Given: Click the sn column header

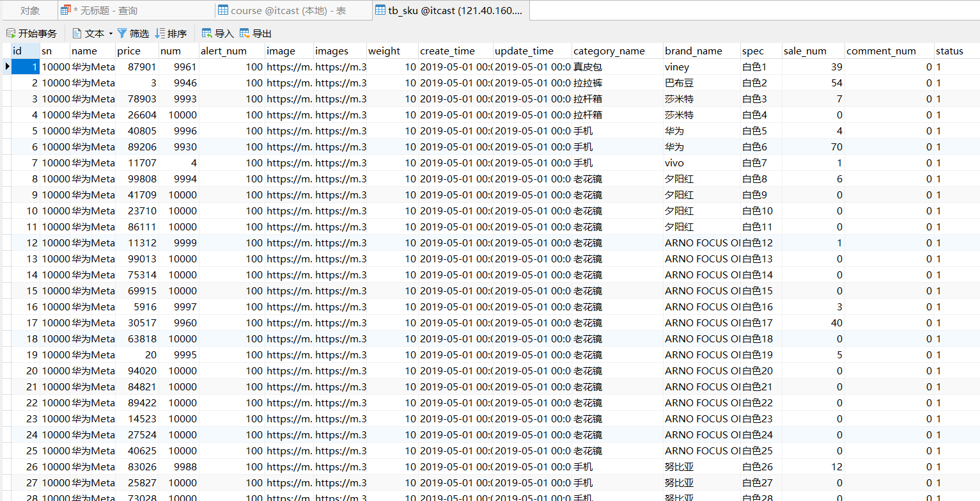Looking at the screenshot, I should (55, 51).
